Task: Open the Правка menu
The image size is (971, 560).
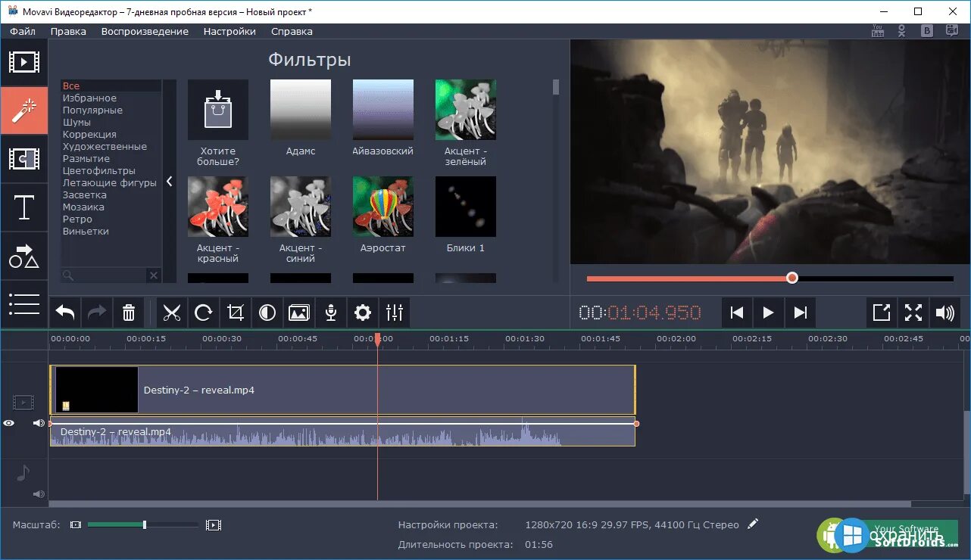Action: click(68, 31)
